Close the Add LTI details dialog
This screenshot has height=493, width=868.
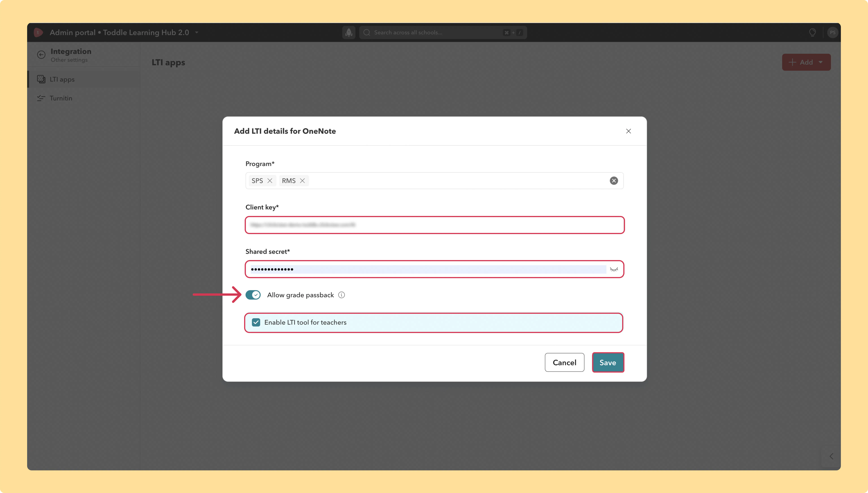(x=628, y=131)
